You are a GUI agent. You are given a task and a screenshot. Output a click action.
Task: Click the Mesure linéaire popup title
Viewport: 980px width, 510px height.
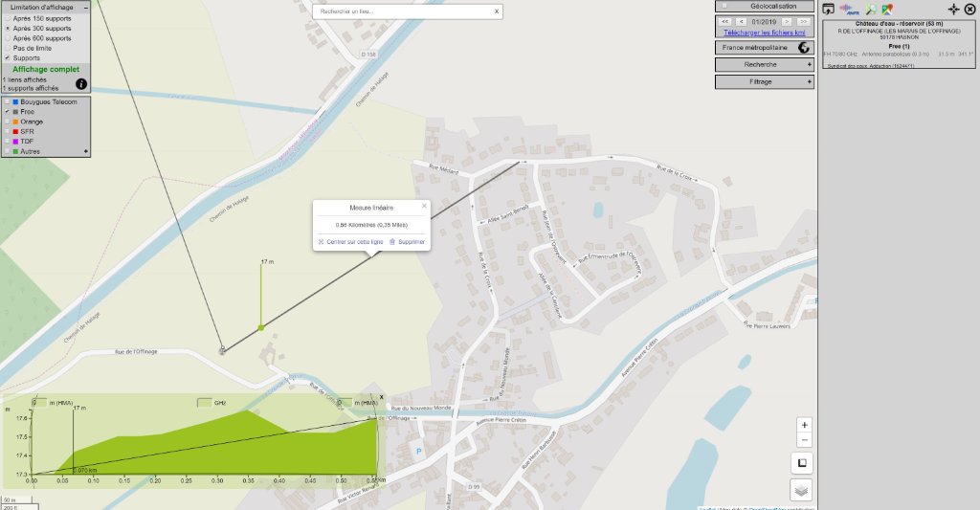click(371, 208)
